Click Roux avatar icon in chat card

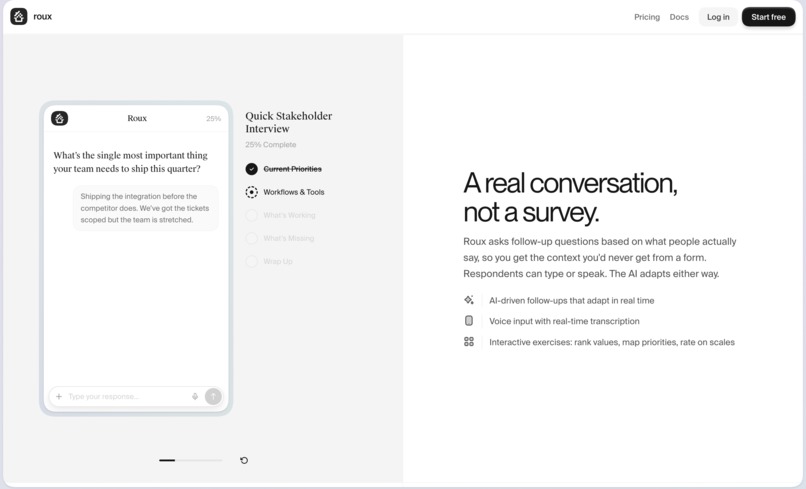60,118
